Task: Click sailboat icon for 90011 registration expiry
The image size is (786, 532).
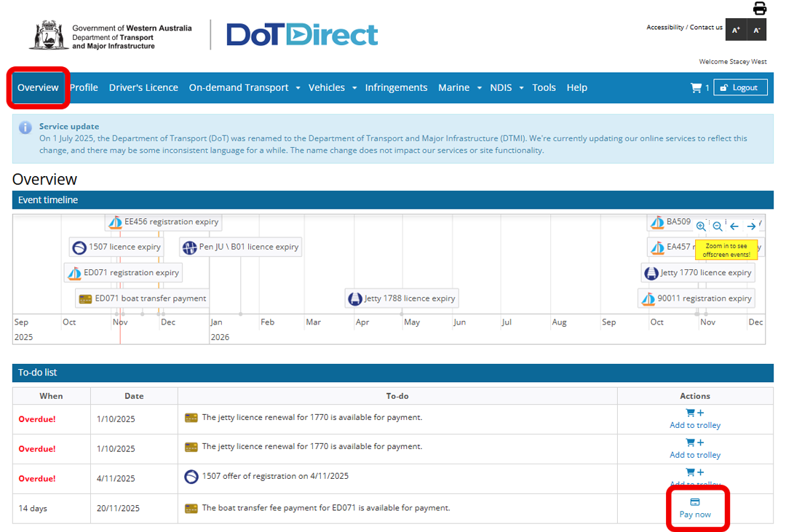Action: [648, 299]
